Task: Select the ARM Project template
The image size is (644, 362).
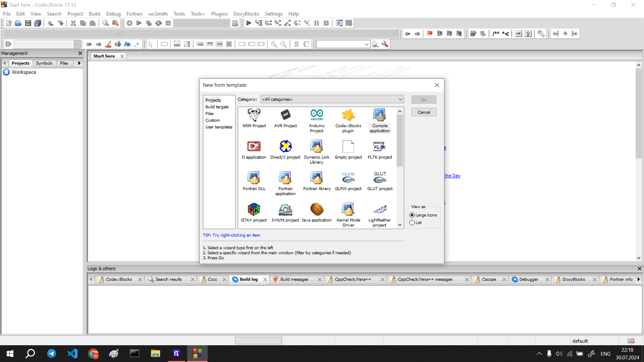Action: pyautogui.click(x=254, y=118)
